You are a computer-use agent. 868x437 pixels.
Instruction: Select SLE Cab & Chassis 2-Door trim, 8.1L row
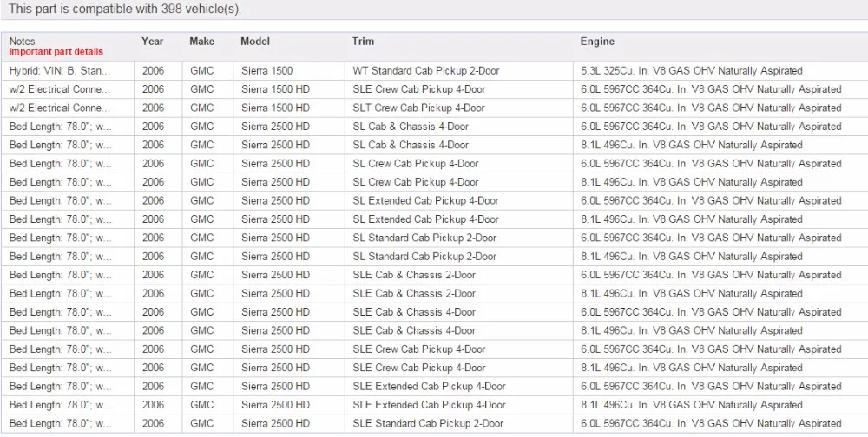[414, 293]
